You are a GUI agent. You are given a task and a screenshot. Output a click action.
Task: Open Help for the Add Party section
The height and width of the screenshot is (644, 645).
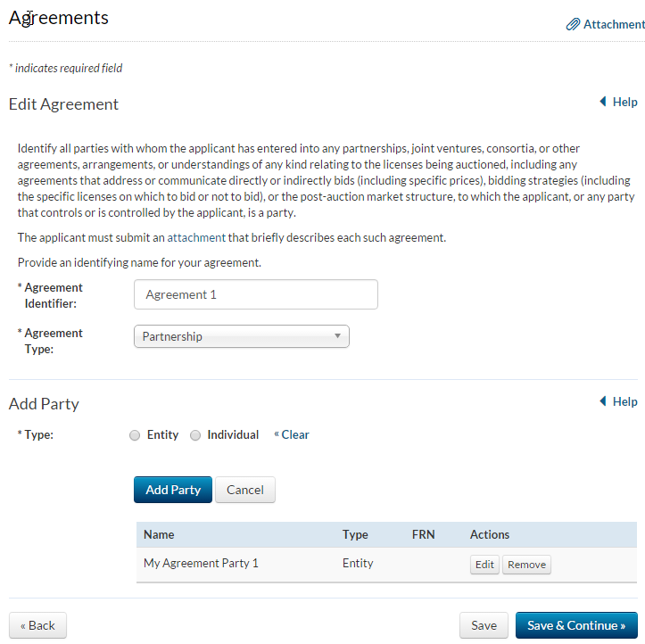(x=618, y=402)
